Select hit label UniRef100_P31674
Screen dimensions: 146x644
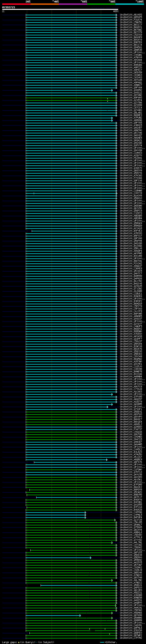[x=131, y=20]
